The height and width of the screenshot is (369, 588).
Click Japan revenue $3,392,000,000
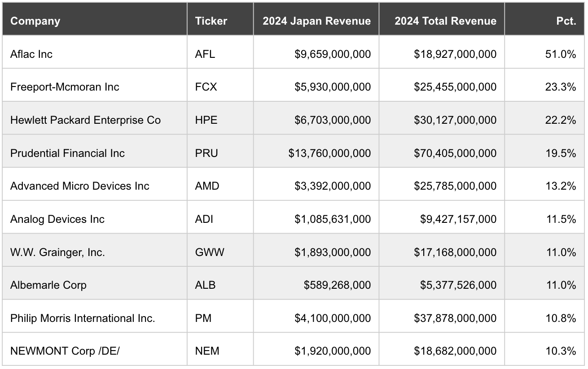(316, 184)
